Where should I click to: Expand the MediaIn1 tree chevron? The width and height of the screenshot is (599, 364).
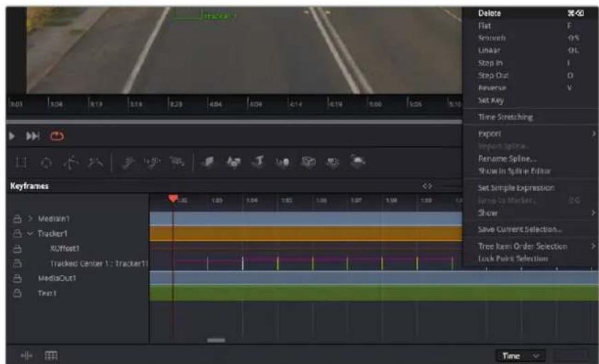coord(30,219)
